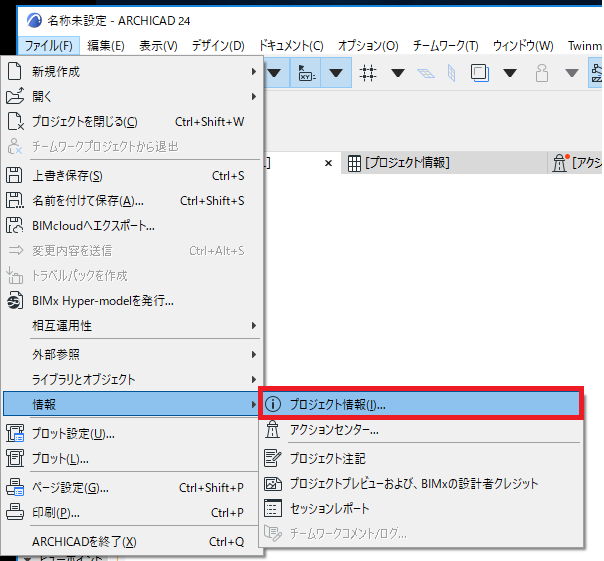604x561 pixels.
Task: Select プロット(L)... menu entry
Action: click(132, 459)
